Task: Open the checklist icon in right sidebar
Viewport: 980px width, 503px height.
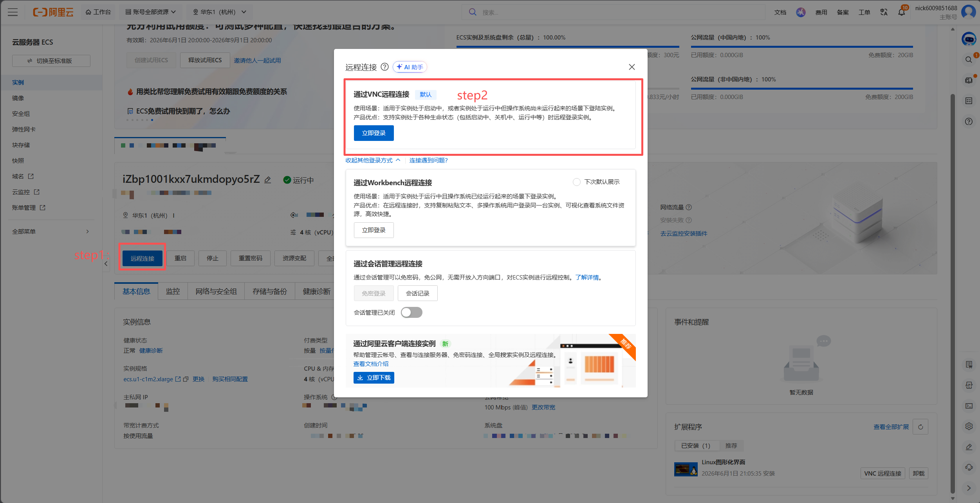Action: click(x=969, y=101)
